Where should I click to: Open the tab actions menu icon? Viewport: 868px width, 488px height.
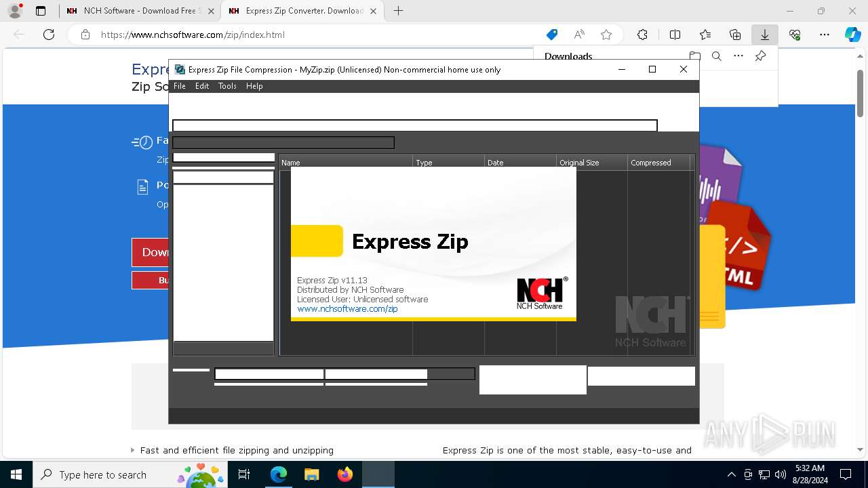[41, 11]
